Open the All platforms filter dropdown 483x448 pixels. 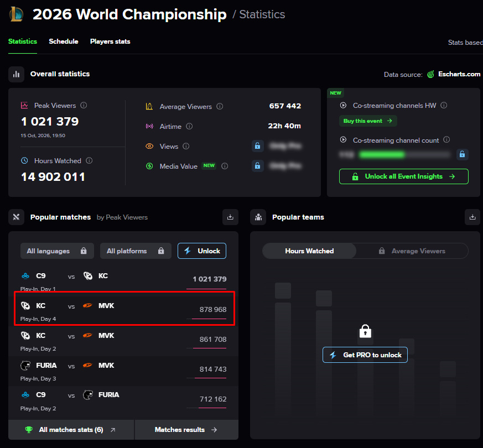(136, 251)
